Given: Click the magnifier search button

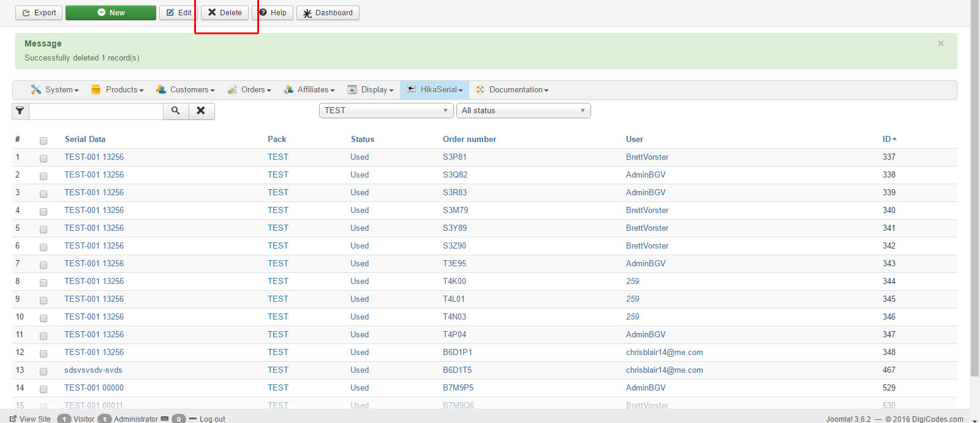Looking at the screenshot, I should coord(176,111).
